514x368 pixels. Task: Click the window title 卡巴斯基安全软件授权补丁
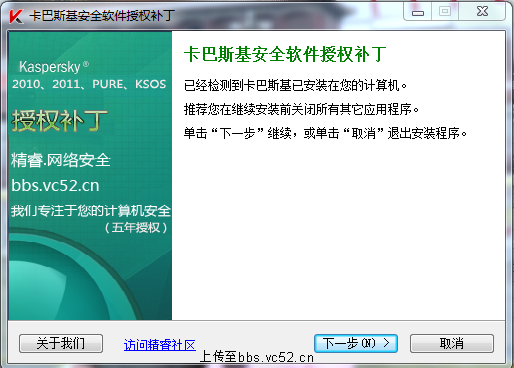(102, 16)
